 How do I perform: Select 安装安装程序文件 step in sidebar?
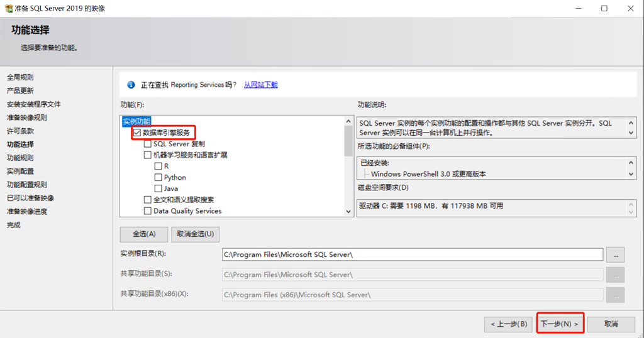[34, 104]
